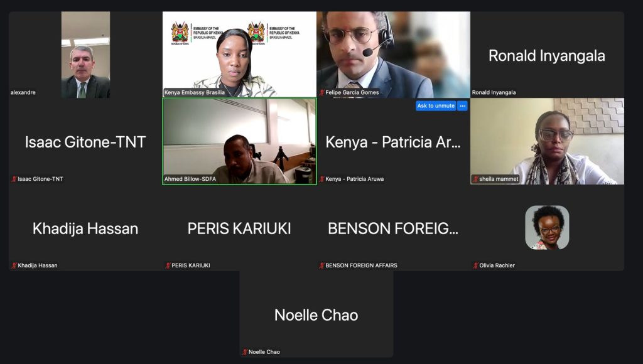This screenshot has height=364, width=643.
Task: Open the three-dots more options menu
Action: 463,106
